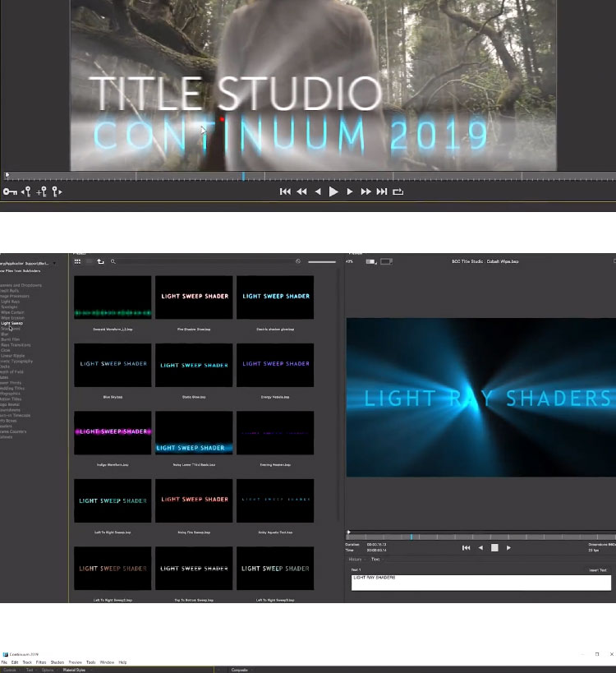Screen dimensions: 616x673
Task: Click the key icon left of the transport controls
Action: 11,191
